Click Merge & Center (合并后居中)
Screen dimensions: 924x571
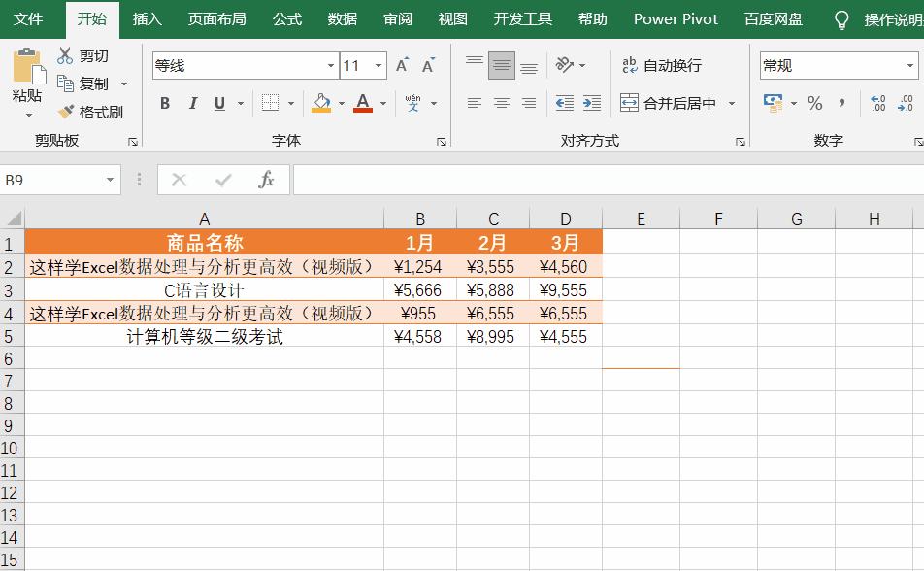pyautogui.click(x=670, y=102)
